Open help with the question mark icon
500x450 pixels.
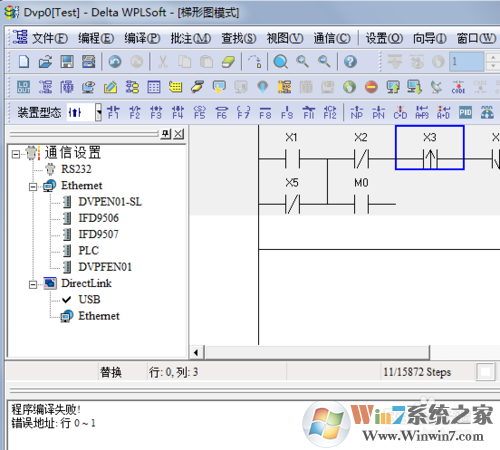tap(350, 62)
